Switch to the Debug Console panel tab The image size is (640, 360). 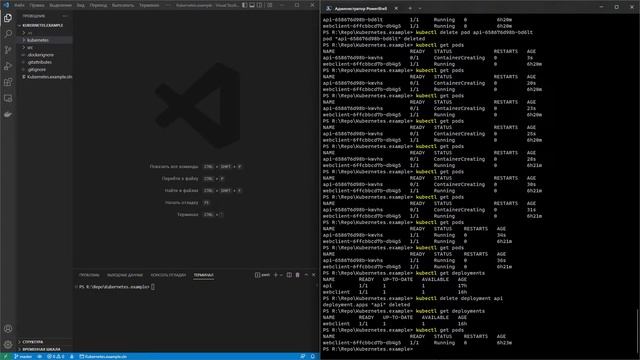pyautogui.click(x=168, y=275)
